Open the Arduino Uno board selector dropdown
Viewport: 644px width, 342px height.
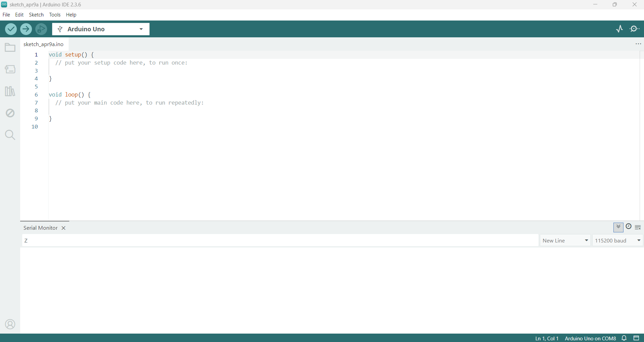point(101,29)
